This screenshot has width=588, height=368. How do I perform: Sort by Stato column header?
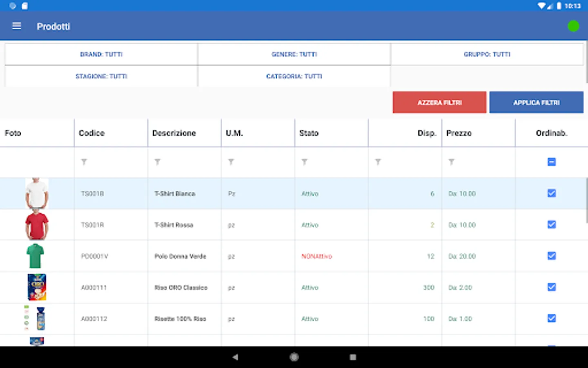(x=332, y=133)
